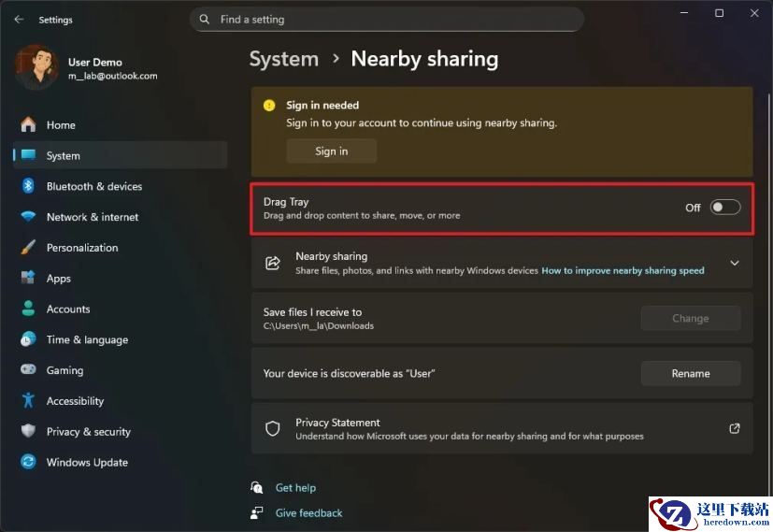The width and height of the screenshot is (773, 532).
Task: Open the Accounts category
Action: tap(68, 309)
